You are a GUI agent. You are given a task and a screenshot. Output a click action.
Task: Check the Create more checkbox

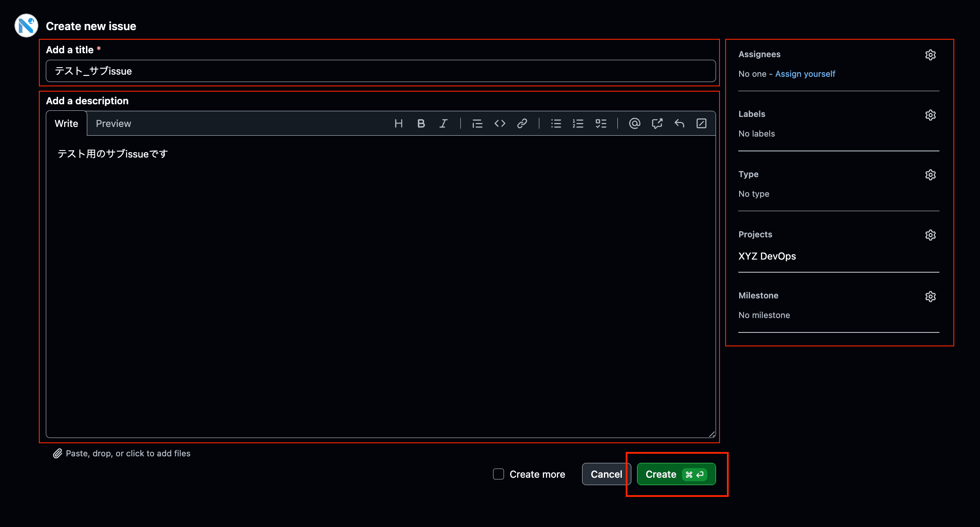pyautogui.click(x=498, y=474)
